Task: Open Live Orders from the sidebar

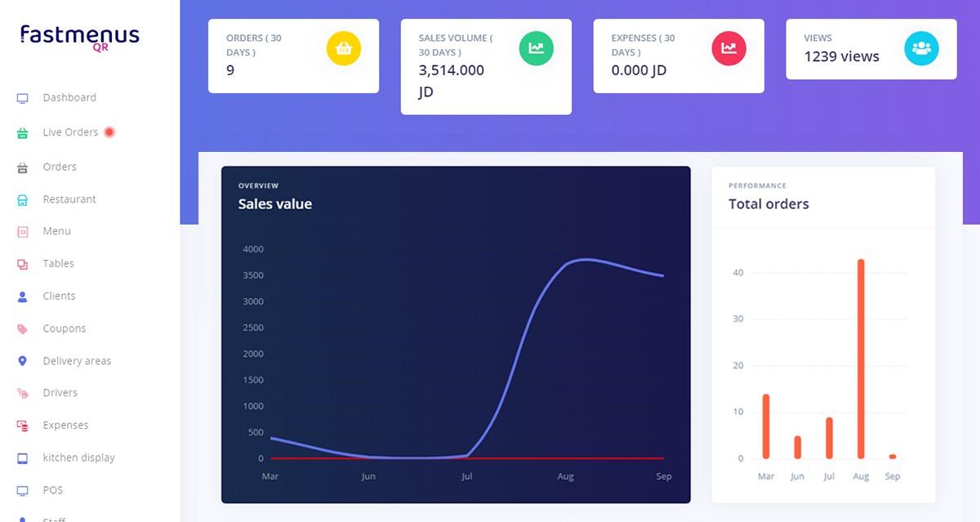Action: click(x=70, y=132)
